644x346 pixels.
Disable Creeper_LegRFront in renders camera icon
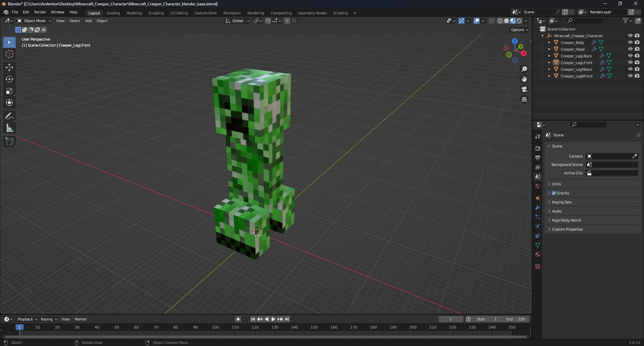point(637,76)
